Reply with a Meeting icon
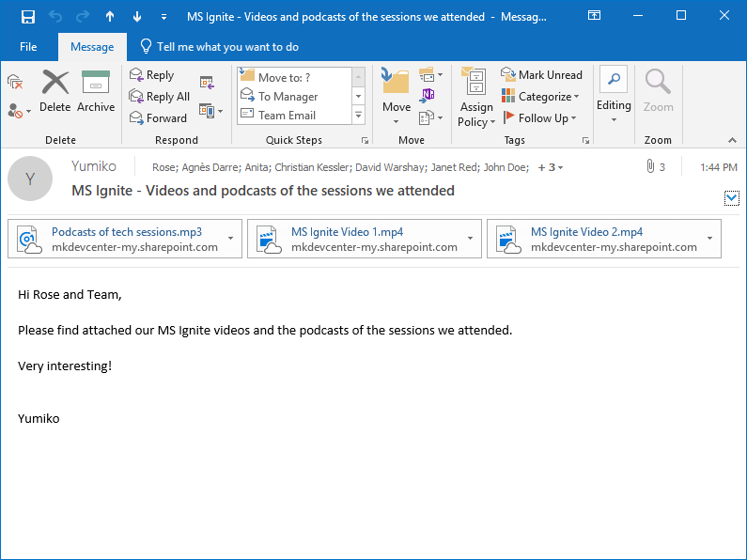This screenshot has height=560, width=747. pos(207,83)
